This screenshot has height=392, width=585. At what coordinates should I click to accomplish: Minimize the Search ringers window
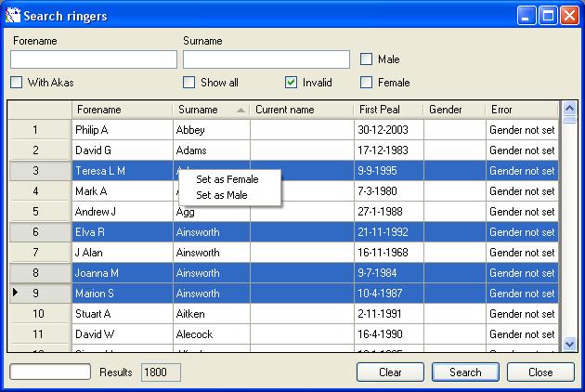pyautogui.click(x=527, y=15)
